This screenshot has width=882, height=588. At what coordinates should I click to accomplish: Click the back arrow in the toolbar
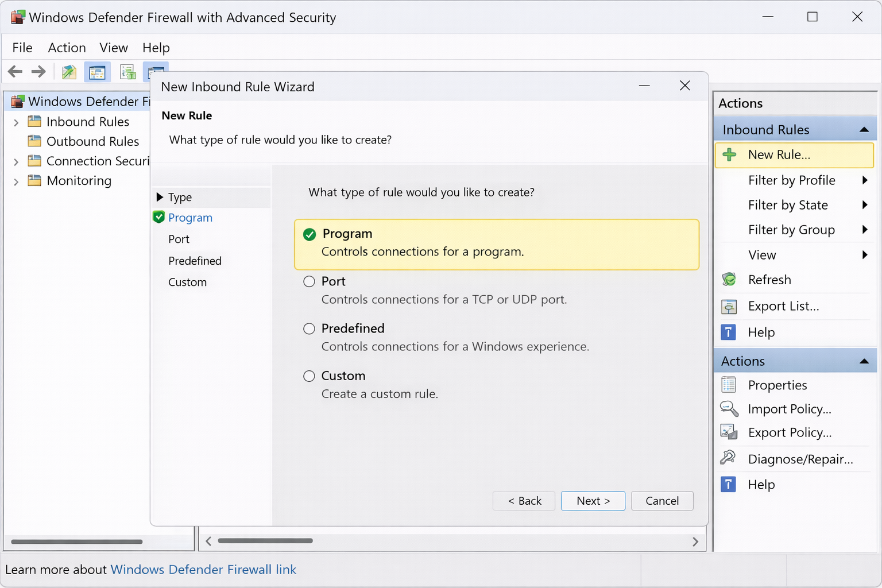click(16, 72)
